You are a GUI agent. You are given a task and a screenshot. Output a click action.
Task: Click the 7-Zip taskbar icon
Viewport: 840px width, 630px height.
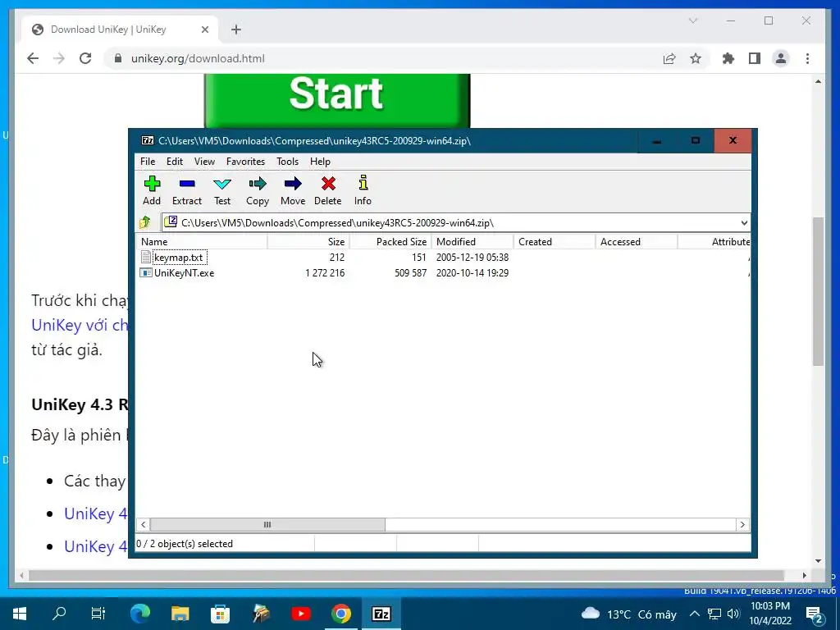tap(381, 614)
